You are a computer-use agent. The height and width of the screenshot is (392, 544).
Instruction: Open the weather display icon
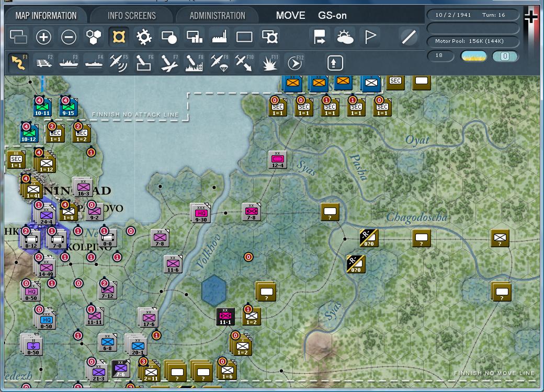pos(345,37)
